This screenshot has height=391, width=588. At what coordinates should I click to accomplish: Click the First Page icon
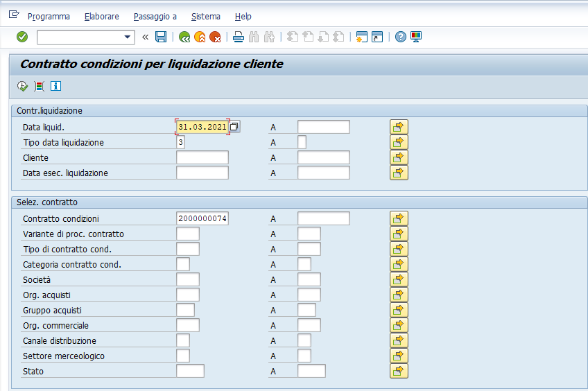pyautogui.click(x=293, y=37)
